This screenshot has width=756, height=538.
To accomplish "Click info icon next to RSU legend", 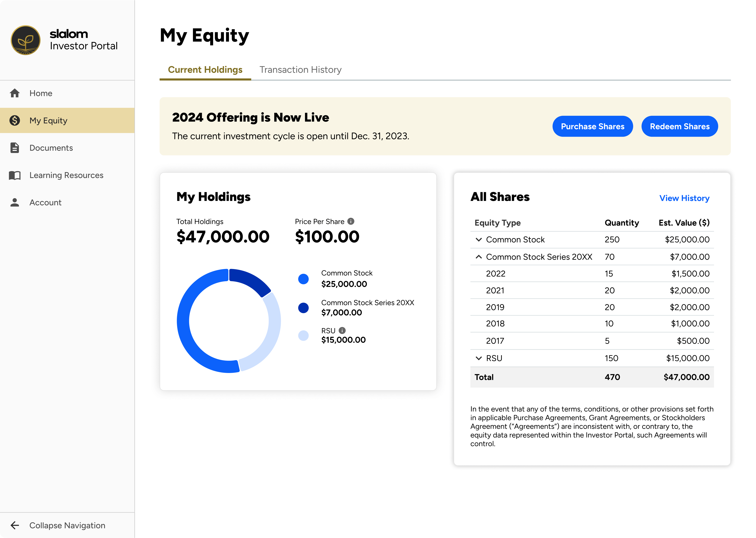I will tap(342, 330).
